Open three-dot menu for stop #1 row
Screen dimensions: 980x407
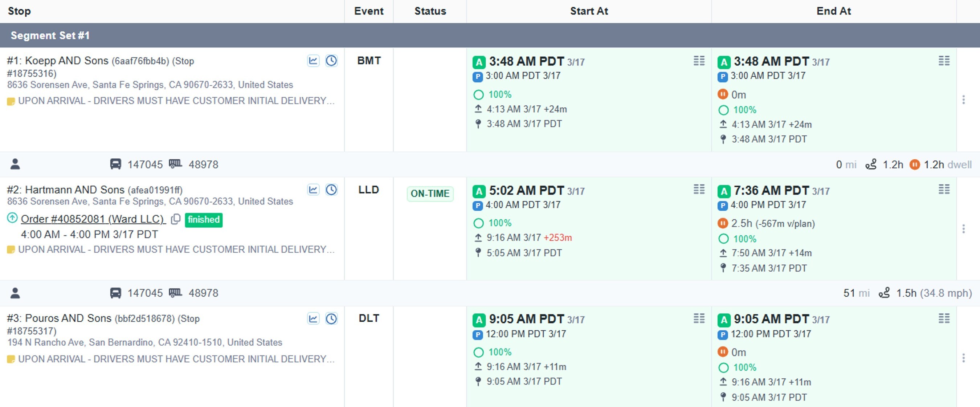pyautogui.click(x=963, y=99)
